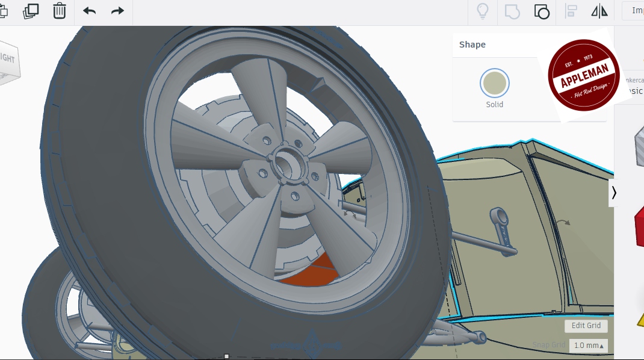This screenshot has width=644, height=360.
Task: Click the paste icon in the toolbar
Action: [x=4, y=11]
